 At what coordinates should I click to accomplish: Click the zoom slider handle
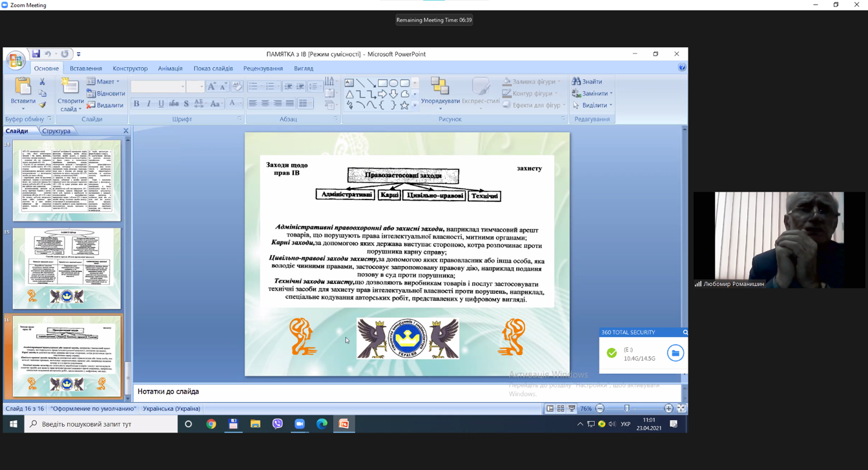[x=626, y=409]
